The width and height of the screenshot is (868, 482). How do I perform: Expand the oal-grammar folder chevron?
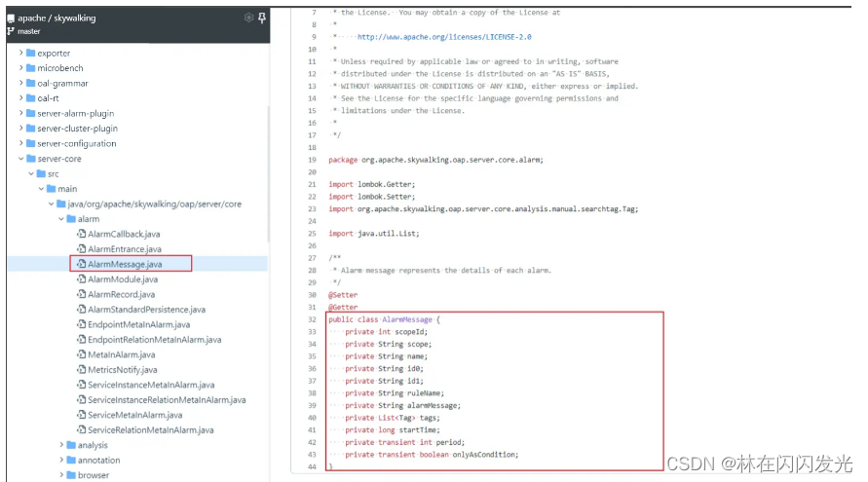[x=21, y=83]
